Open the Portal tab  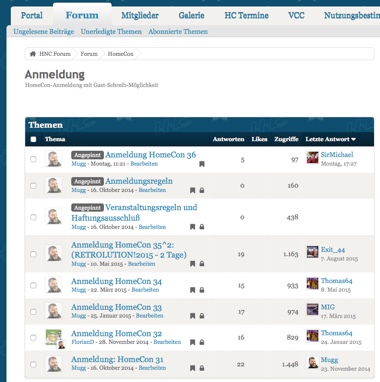coord(32,15)
